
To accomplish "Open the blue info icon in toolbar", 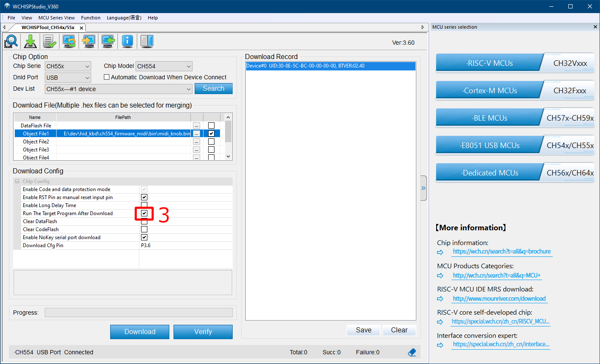I will point(127,41).
